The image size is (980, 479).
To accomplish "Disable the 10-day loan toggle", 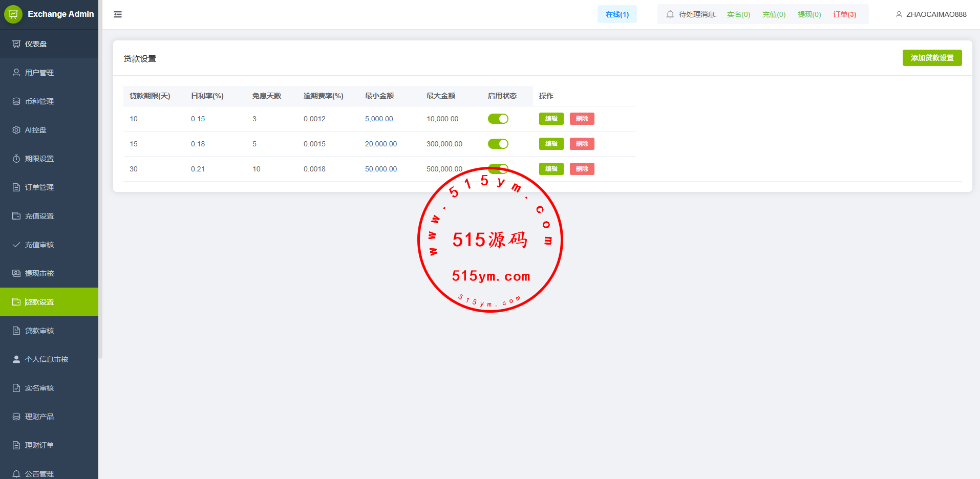I will (498, 119).
